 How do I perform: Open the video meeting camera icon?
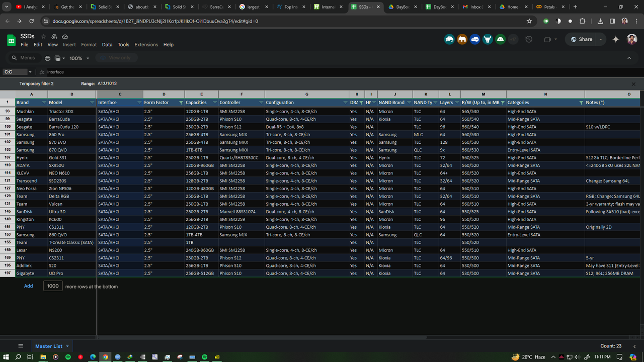[548, 39]
